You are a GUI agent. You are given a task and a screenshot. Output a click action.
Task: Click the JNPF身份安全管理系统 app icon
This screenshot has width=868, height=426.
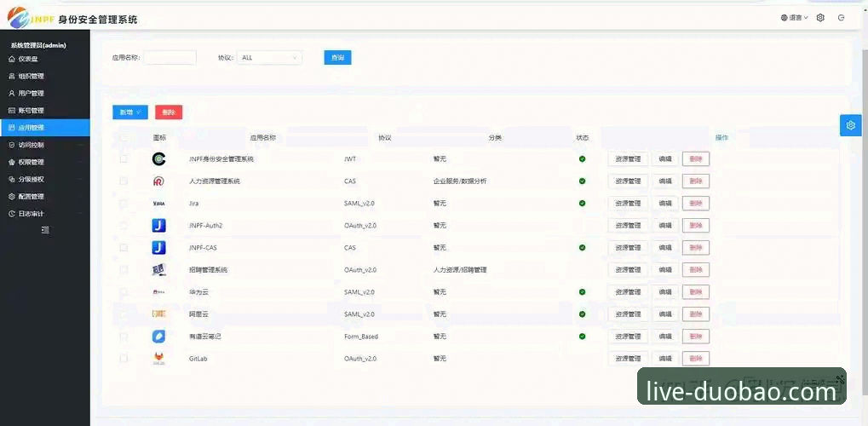tap(159, 159)
